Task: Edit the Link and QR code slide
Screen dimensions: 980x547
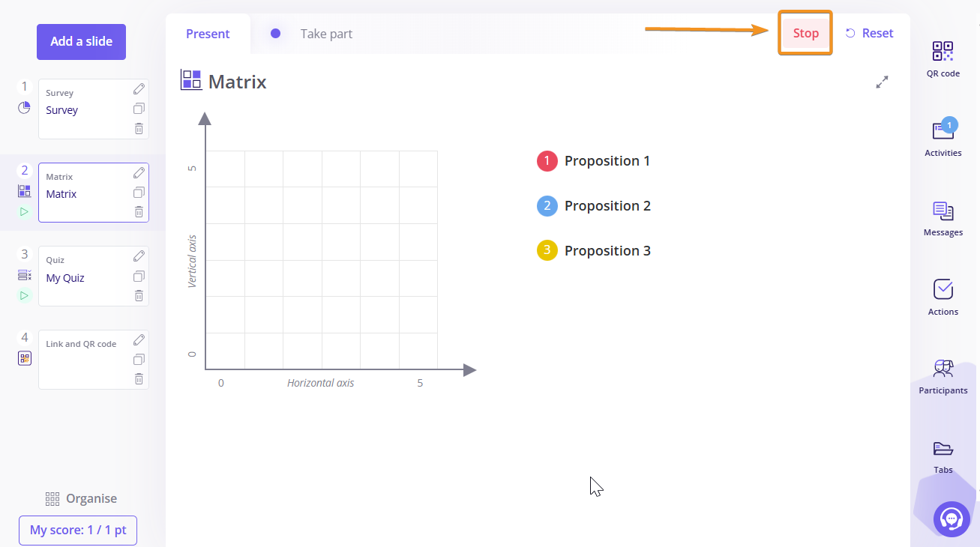Action: [139, 339]
